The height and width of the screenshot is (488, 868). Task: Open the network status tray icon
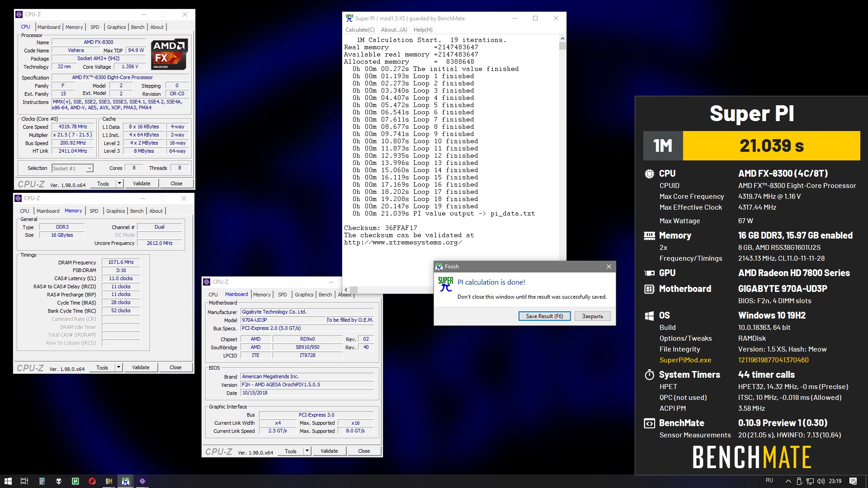[810, 481]
